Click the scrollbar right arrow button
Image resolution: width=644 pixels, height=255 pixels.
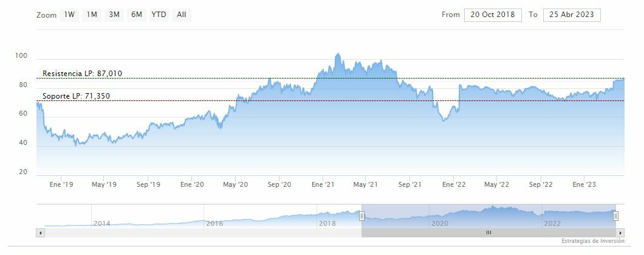(620, 232)
